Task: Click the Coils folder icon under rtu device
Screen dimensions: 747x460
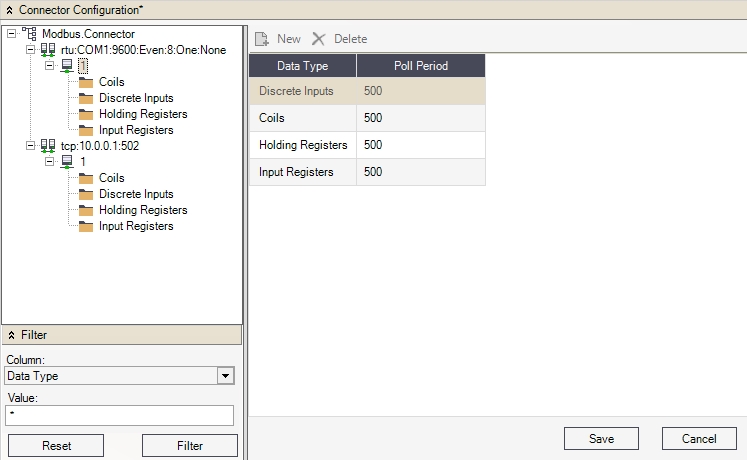Action: coord(86,82)
